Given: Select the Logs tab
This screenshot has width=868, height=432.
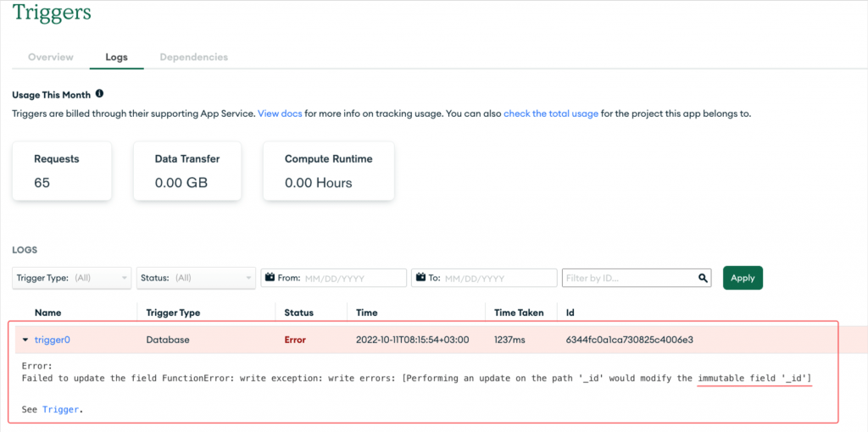Looking at the screenshot, I should [117, 57].
